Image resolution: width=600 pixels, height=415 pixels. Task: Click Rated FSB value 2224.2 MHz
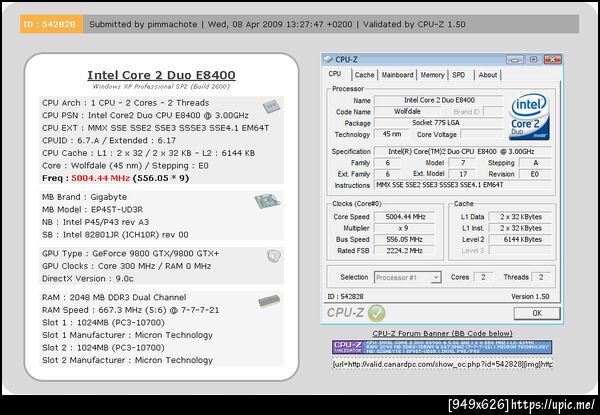(404, 251)
